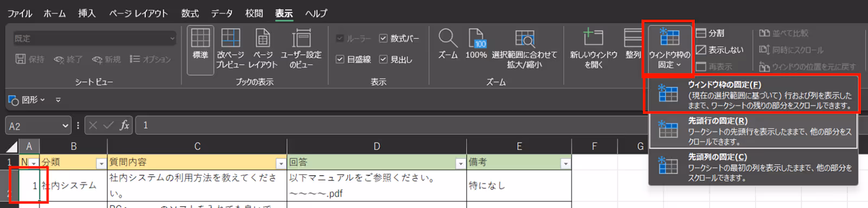Click the select-all corner triangle

(11, 147)
